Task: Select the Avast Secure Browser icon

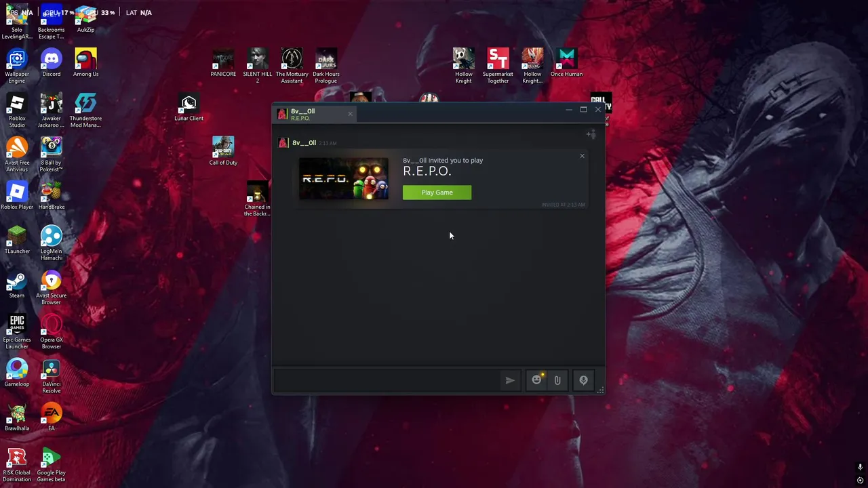Action: tap(51, 287)
